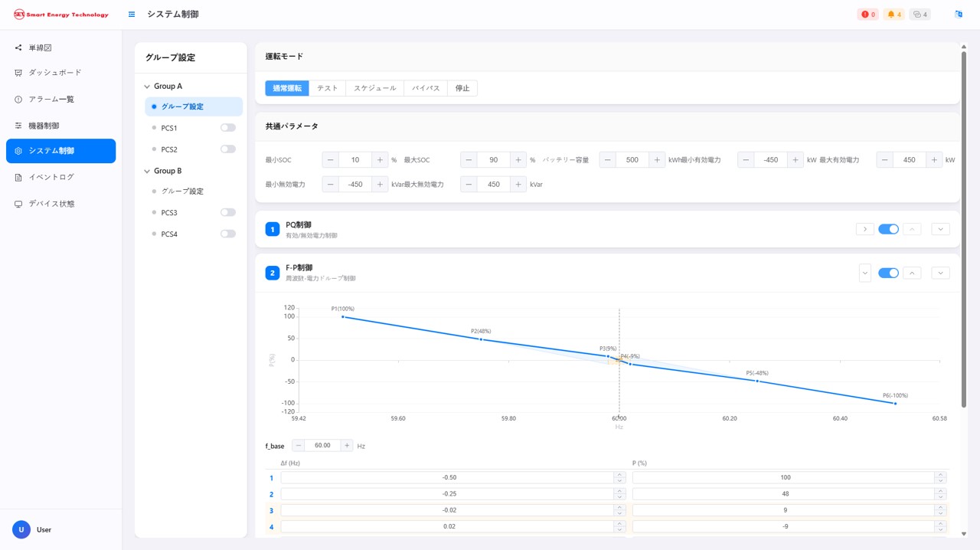Viewport: 980px width, 550px height.
Task: Switch to スケジュール operation mode tab
Action: [374, 88]
